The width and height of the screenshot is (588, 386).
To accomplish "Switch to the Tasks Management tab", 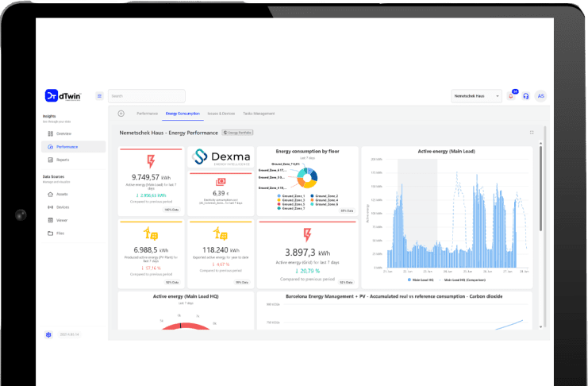I will click(259, 114).
